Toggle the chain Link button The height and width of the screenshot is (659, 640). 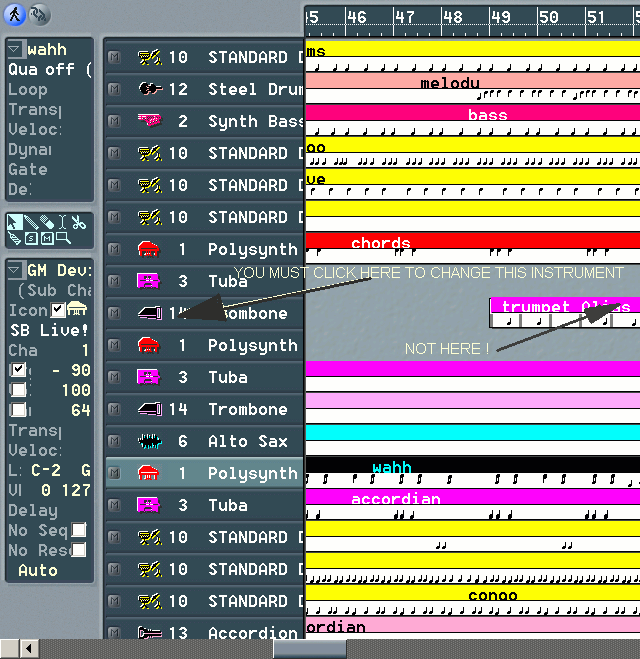40,15
